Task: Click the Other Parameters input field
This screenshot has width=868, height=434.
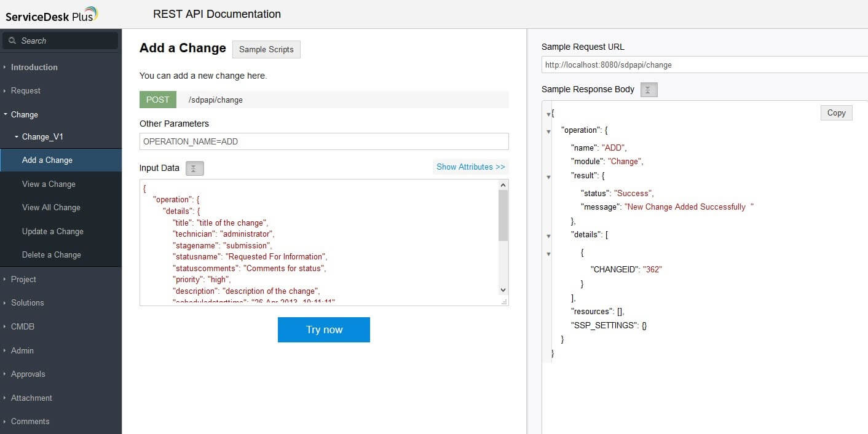Action: click(324, 141)
